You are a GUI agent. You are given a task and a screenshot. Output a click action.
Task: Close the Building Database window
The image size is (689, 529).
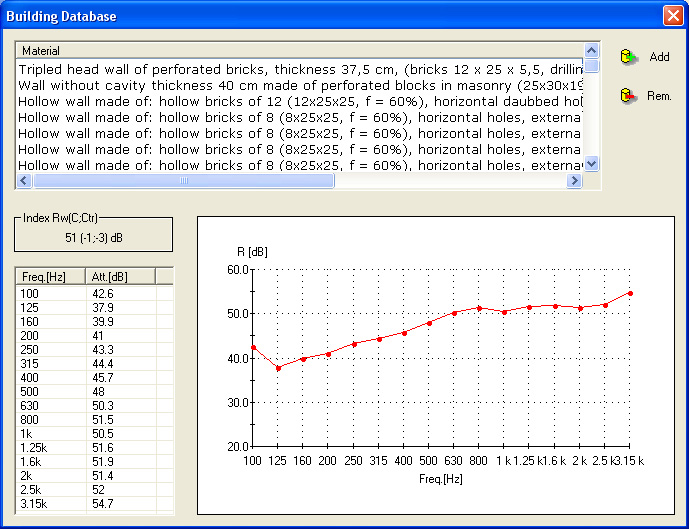click(x=673, y=16)
